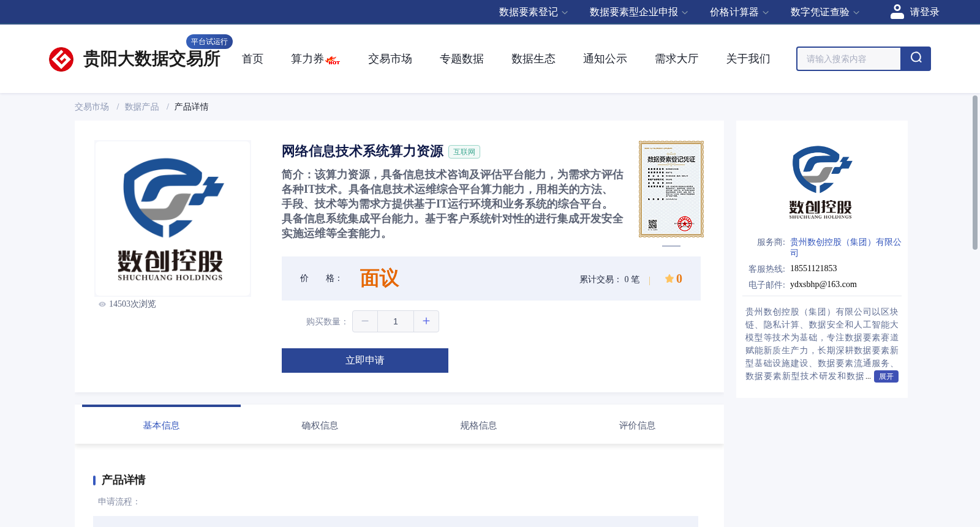Open the 数据要素登记 dropdown menu
This screenshot has width=980, height=527.
533,12
